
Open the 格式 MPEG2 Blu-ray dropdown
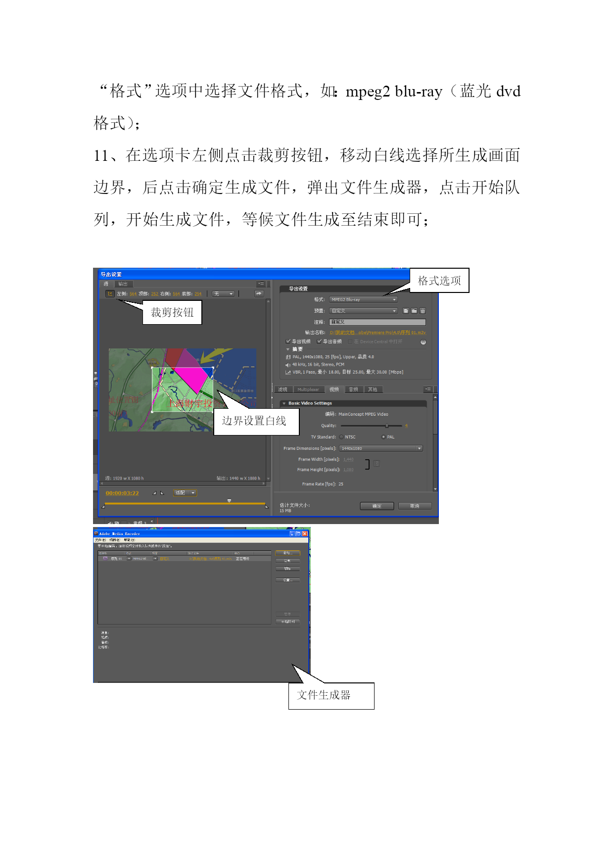tap(364, 299)
